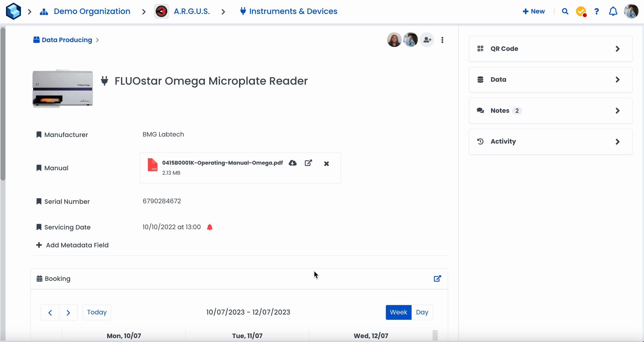Open the notifications bell in header
The width and height of the screenshot is (644, 342).
613,11
